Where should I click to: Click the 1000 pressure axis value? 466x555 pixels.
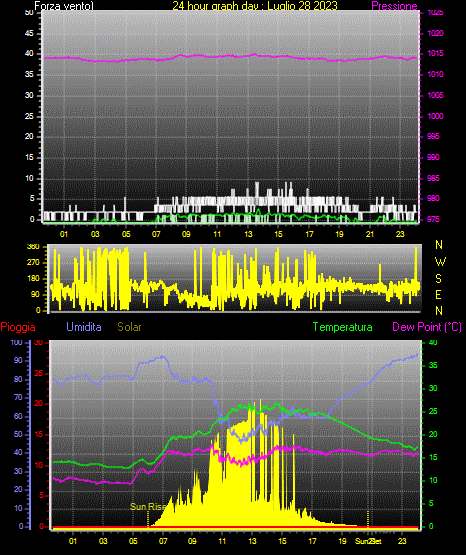tap(435, 116)
